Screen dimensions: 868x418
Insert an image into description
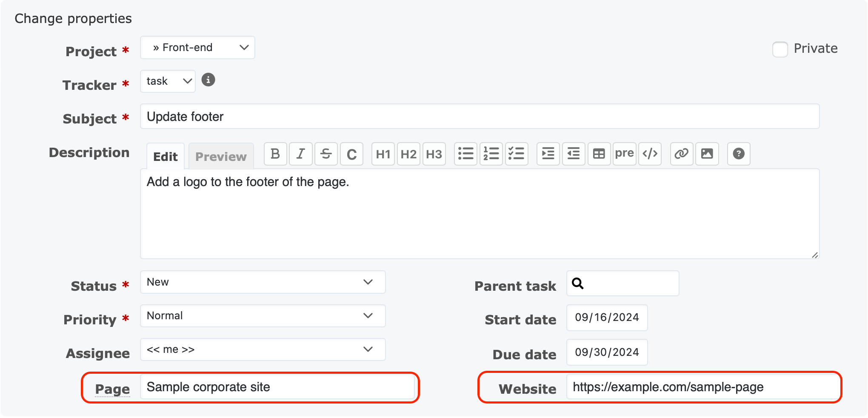707,154
